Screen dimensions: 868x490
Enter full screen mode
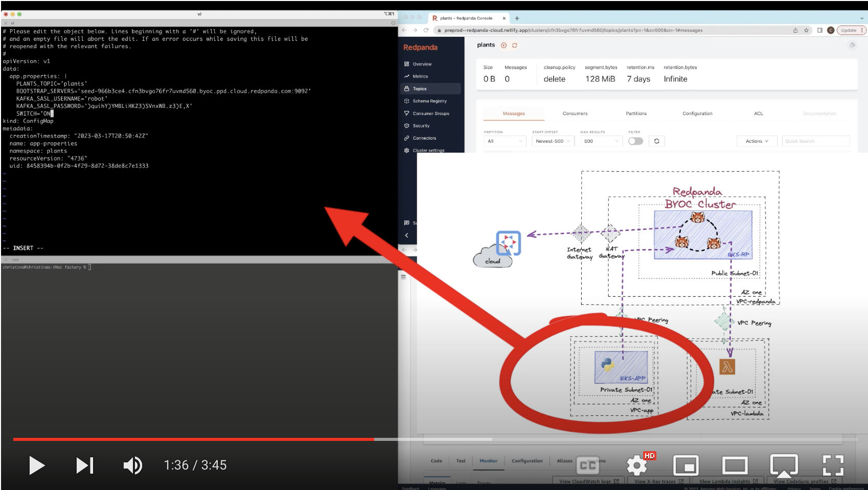click(833, 465)
